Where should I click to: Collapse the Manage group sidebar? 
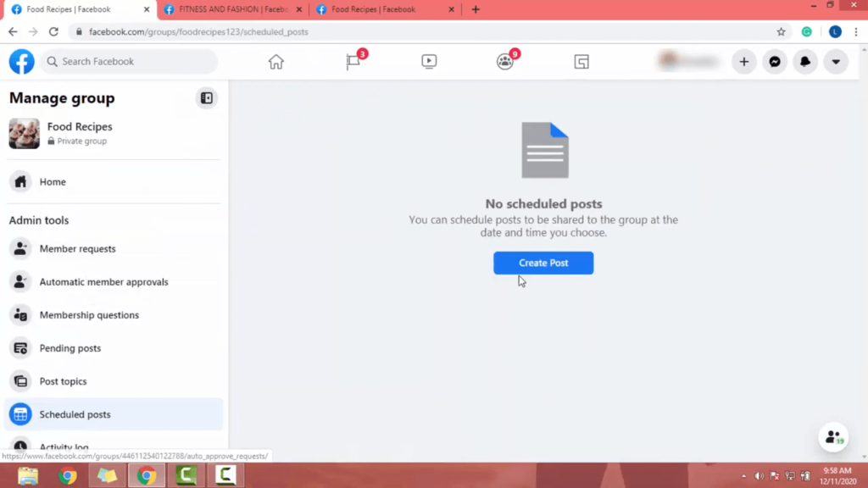207,98
